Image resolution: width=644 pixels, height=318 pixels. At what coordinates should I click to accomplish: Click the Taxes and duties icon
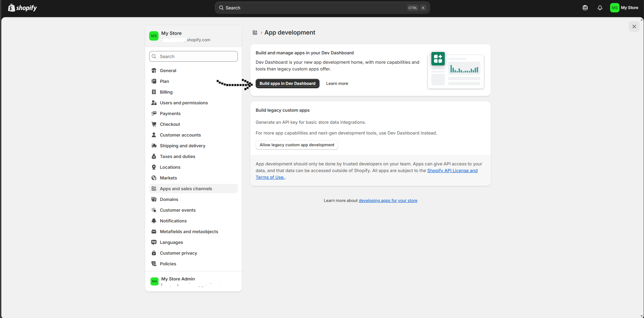[x=154, y=156]
